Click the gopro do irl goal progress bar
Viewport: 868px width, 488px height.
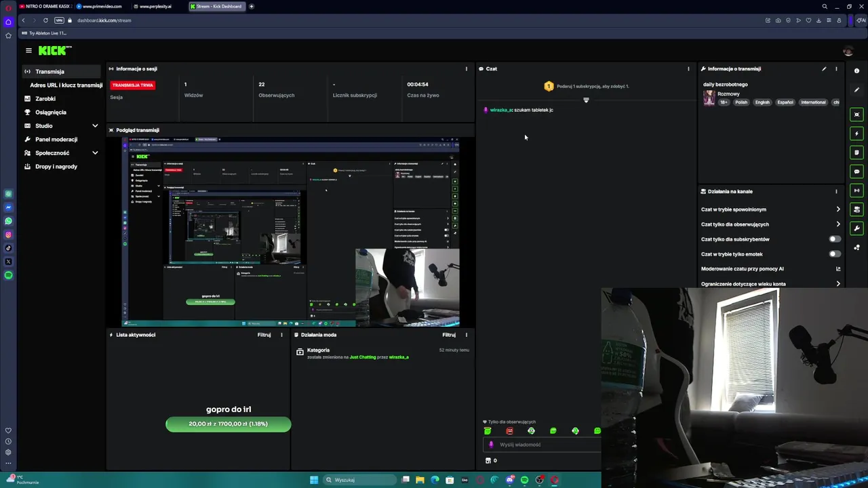point(229,424)
